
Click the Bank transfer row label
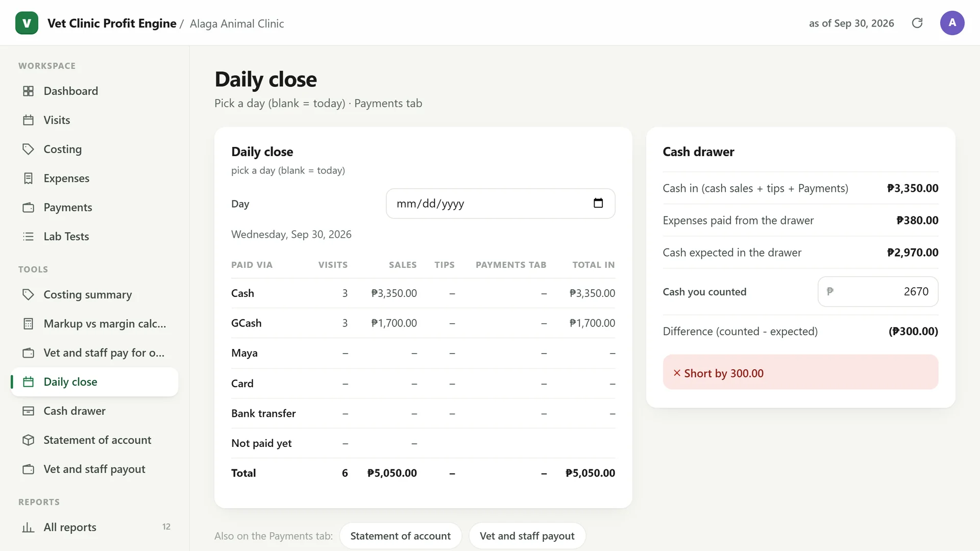pos(263,413)
